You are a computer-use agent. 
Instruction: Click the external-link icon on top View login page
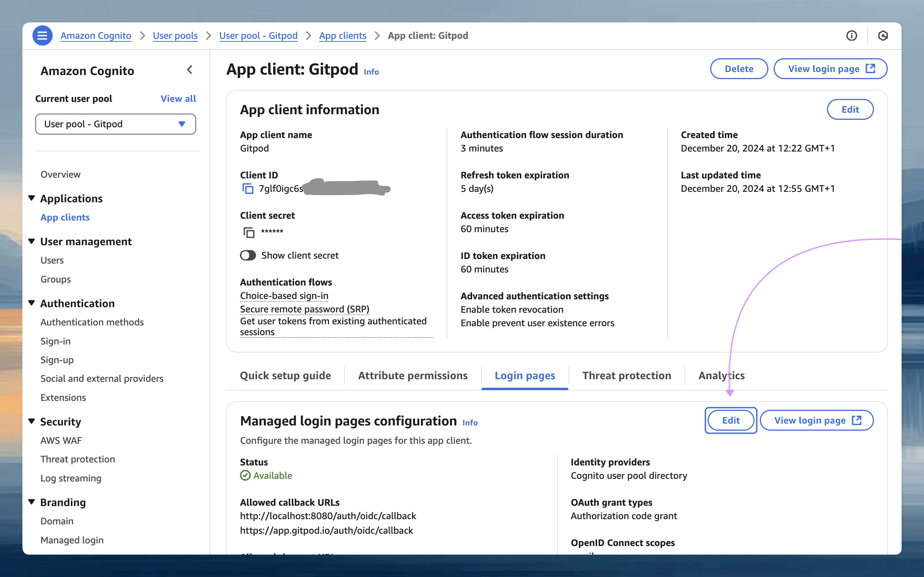871,68
